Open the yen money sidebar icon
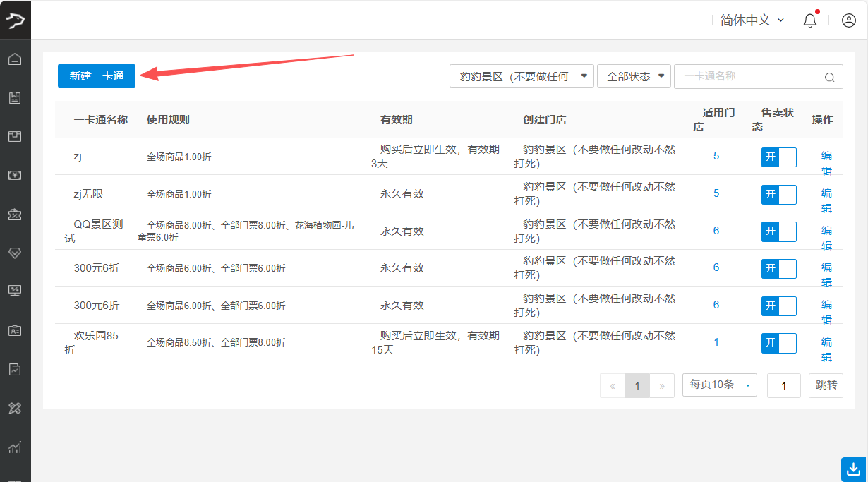Screen dimensions: 868x482 point(15,175)
